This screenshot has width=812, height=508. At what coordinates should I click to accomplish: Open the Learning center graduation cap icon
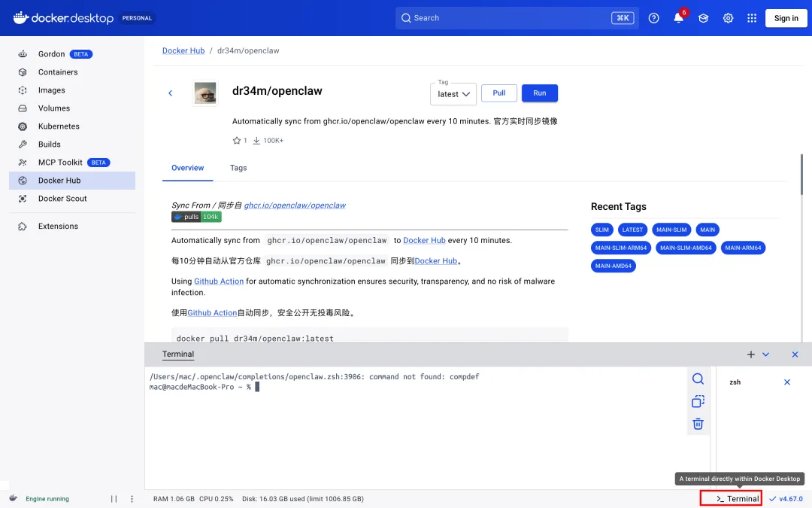pos(703,18)
